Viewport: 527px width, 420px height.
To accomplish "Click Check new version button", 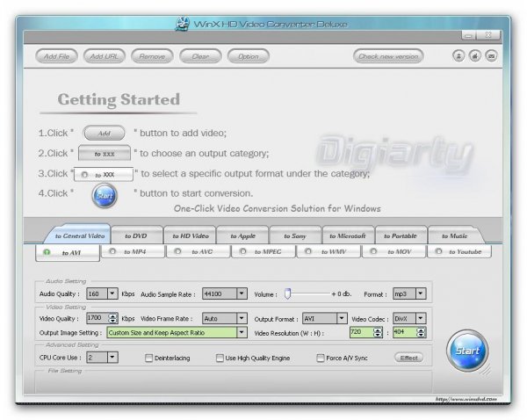I will click(388, 56).
